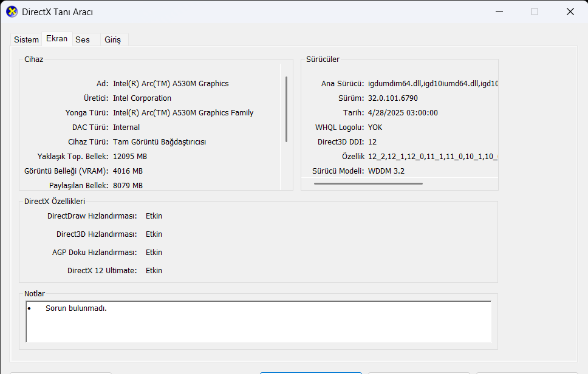588x374 pixels.
Task: Click the Direct3D DDI value 12
Action: (x=372, y=142)
